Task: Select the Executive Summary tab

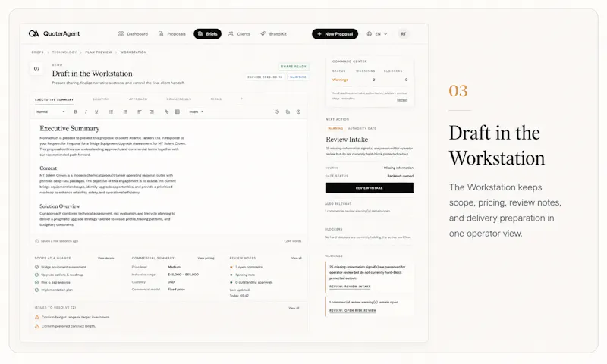Action: click(54, 100)
